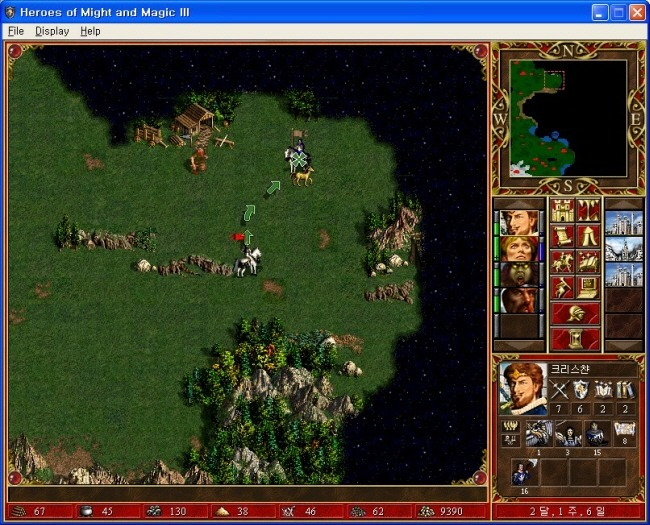Open the Cast Spell spellbook button
The width and height of the screenshot is (650, 525).
(x=588, y=262)
